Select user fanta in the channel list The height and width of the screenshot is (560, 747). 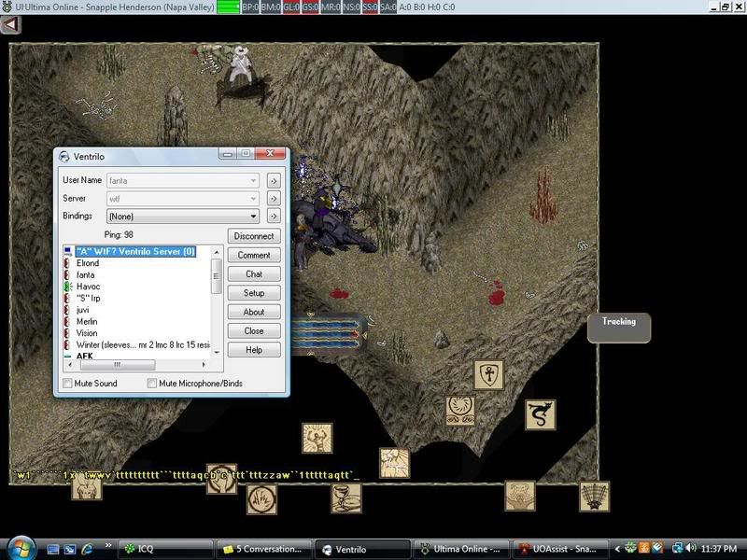[85, 274]
